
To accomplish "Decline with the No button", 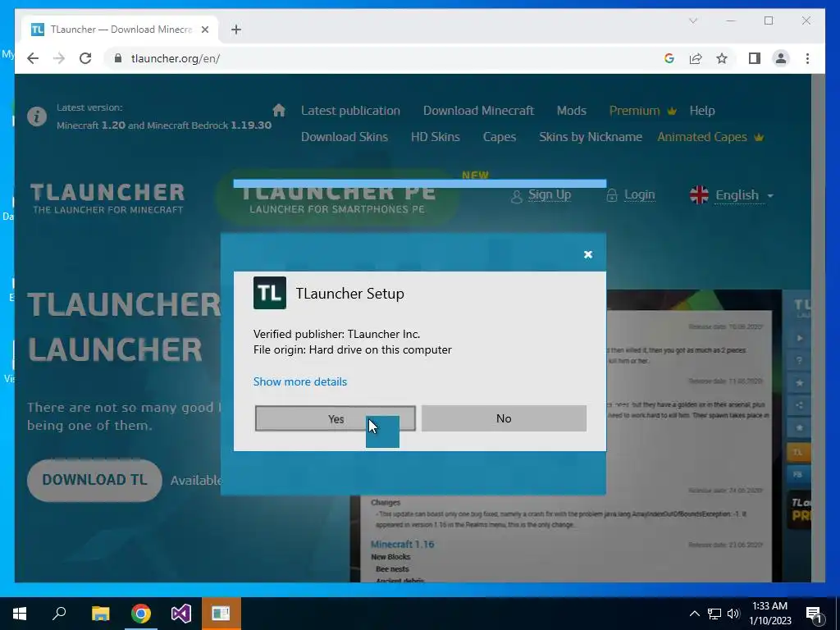I will pyautogui.click(x=504, y=418).
